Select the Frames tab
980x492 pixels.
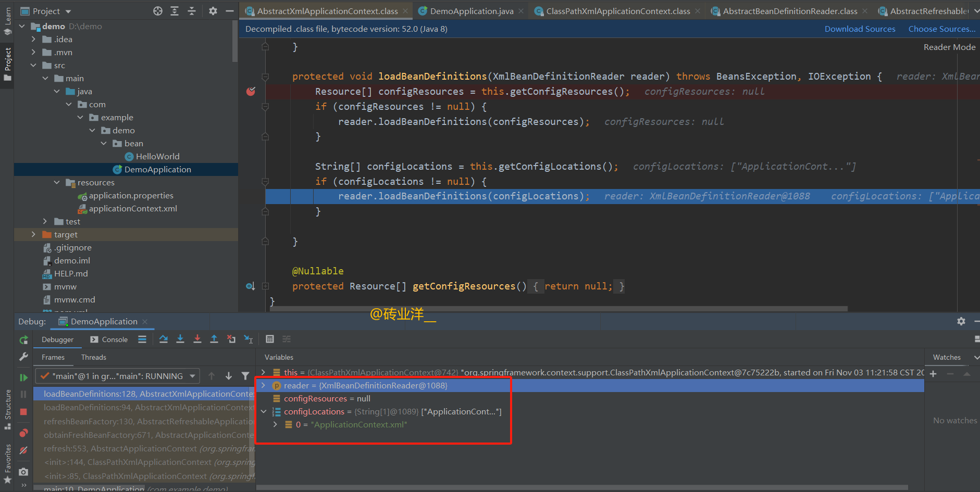[53, 357]
